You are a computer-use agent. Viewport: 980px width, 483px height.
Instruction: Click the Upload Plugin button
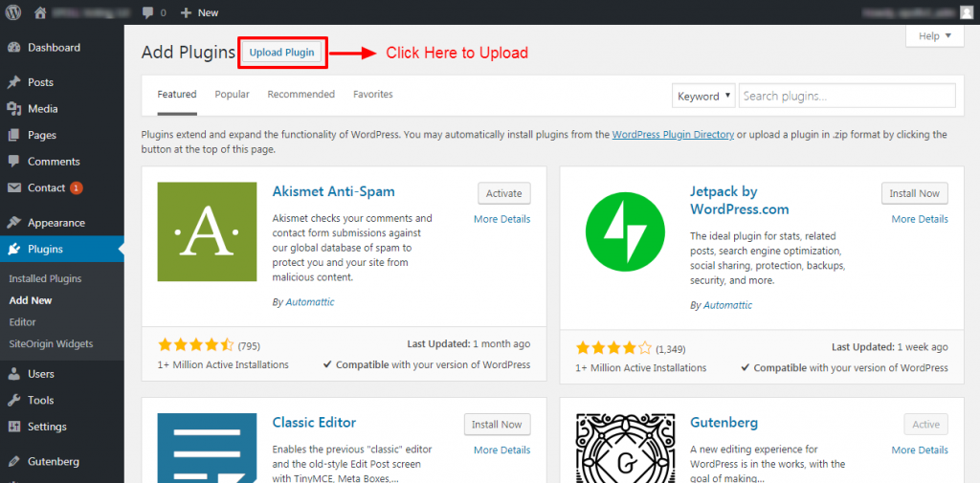pos(282,53)
